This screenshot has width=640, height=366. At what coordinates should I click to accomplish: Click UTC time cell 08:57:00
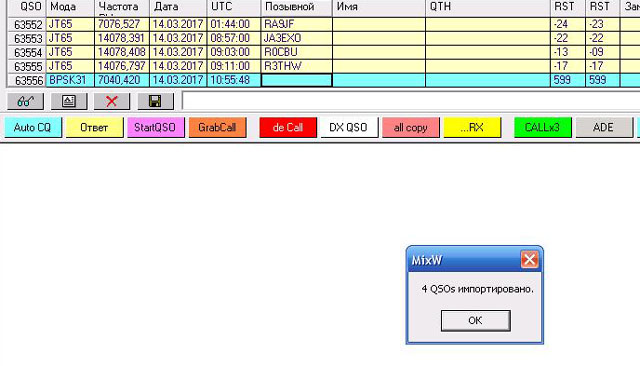[x=234, y=38]
